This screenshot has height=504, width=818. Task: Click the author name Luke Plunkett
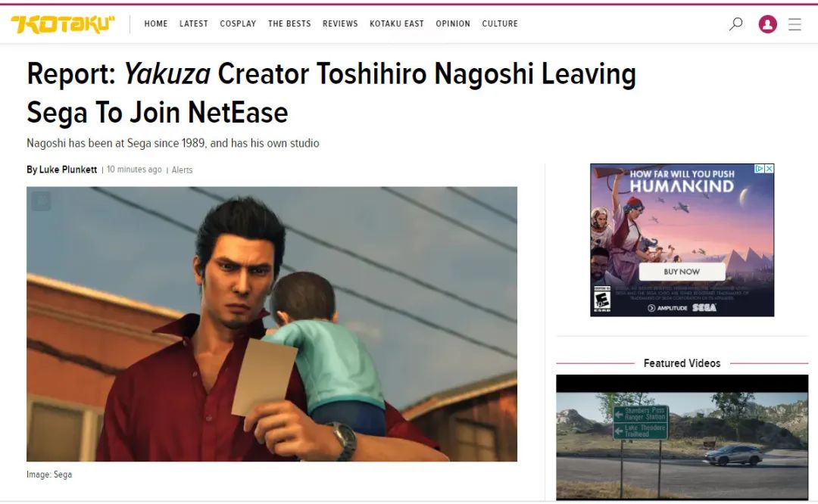[x=68, y=170]
